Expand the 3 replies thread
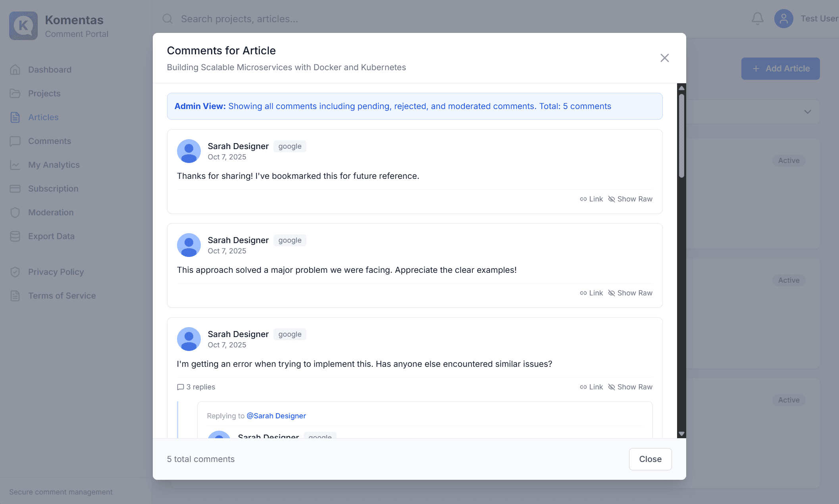 (196, 387)
